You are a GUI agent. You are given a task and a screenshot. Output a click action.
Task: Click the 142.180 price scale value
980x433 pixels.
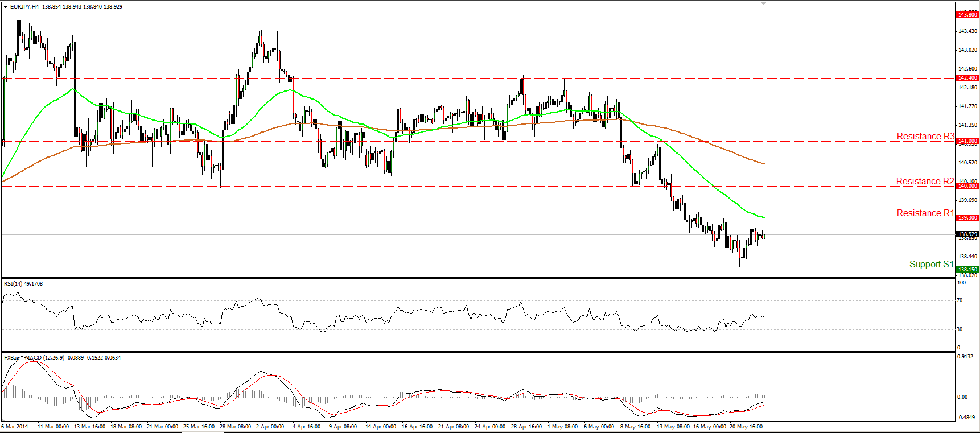tap(967, 88)
